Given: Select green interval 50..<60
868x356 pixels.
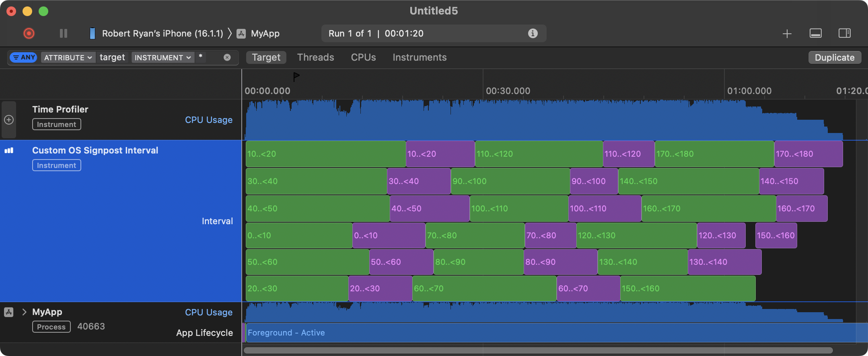Looking at the screenshot, I should (x=308, y=262).
